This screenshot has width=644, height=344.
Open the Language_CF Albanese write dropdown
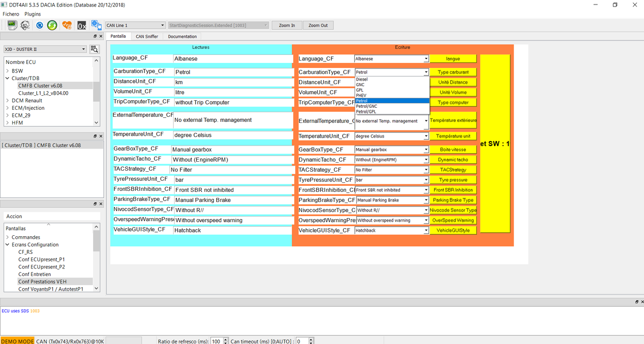(x=391, y=58)
